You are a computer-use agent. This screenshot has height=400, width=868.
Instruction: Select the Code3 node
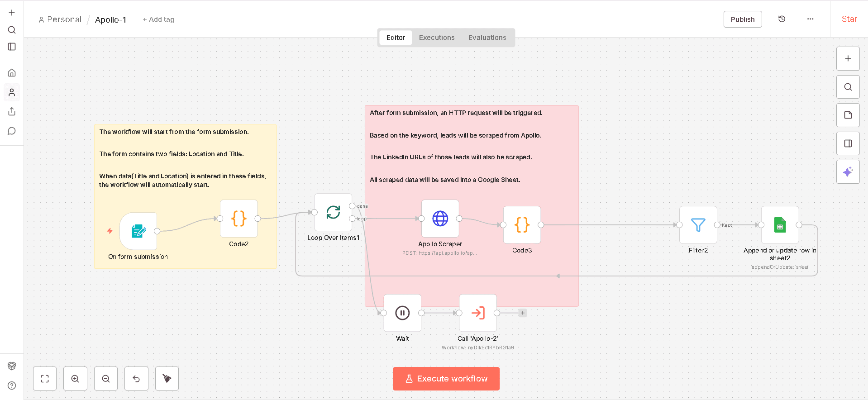pyautogui.click(x=522, y=225)
